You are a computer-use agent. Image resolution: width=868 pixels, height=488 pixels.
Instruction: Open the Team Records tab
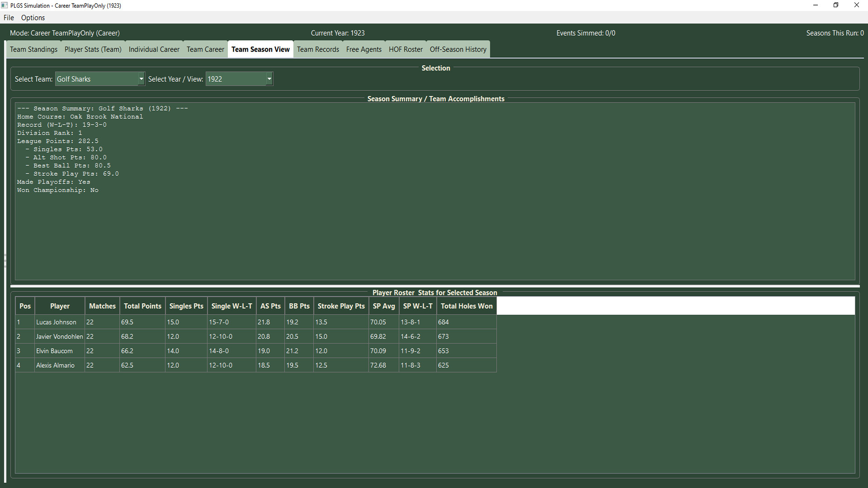coord(318,49)
